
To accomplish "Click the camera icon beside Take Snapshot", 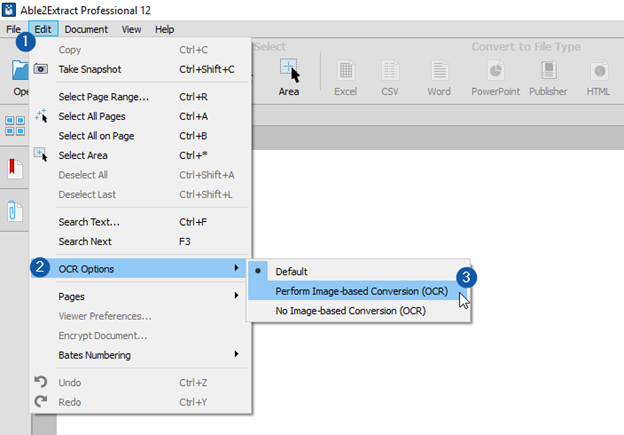I will point(41,69).
